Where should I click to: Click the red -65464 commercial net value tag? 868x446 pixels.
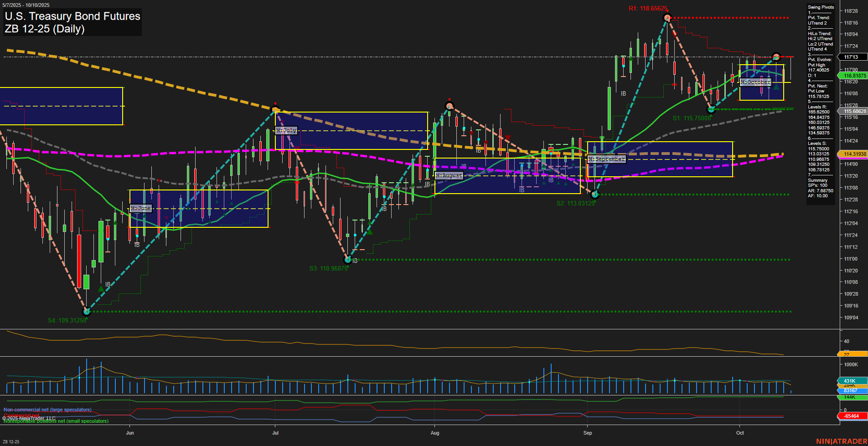coord(851,416)
